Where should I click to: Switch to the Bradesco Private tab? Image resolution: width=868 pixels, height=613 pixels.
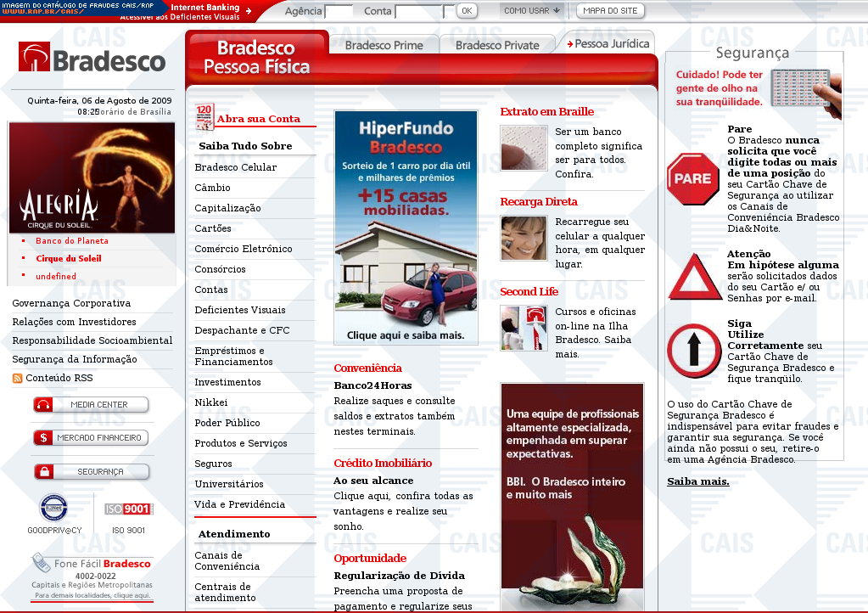497,45
